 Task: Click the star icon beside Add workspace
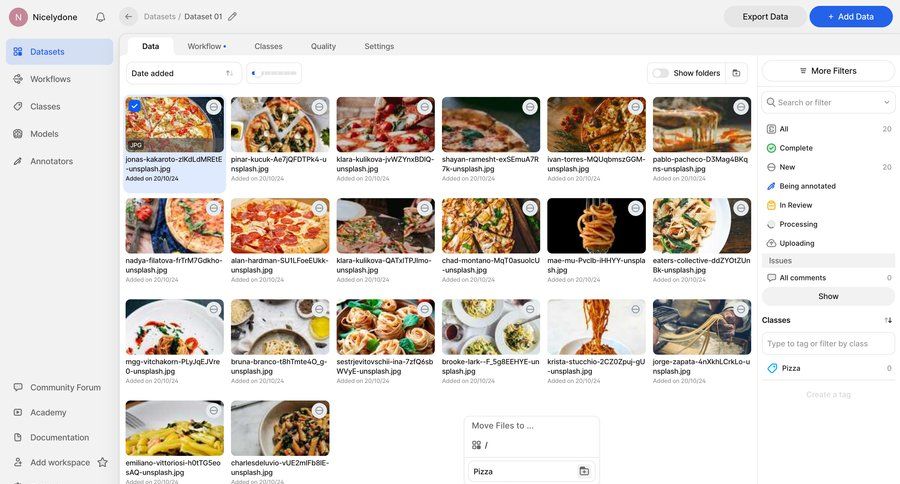pos(102,462)
